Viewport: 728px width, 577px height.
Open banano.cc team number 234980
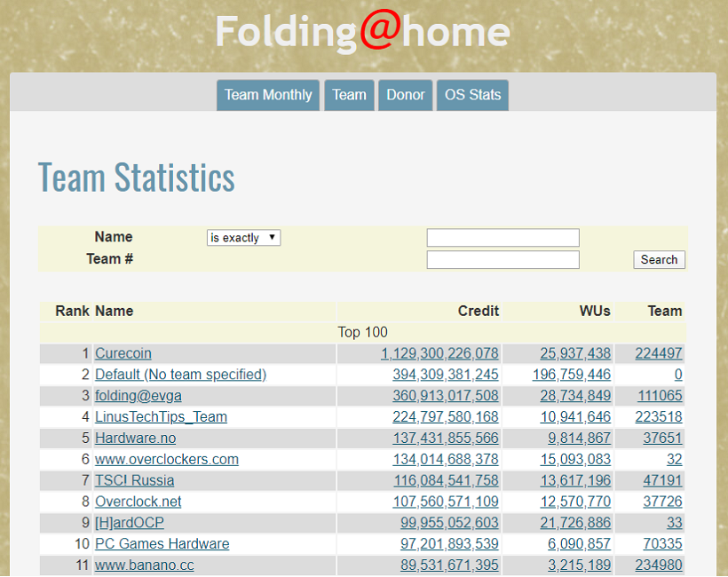659,565
